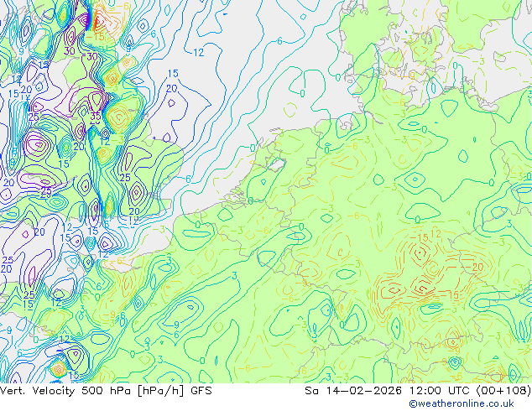The image size is (532, 411).
Task: Click the weatheronline.co.uk link text
Action: pos(461,404)
